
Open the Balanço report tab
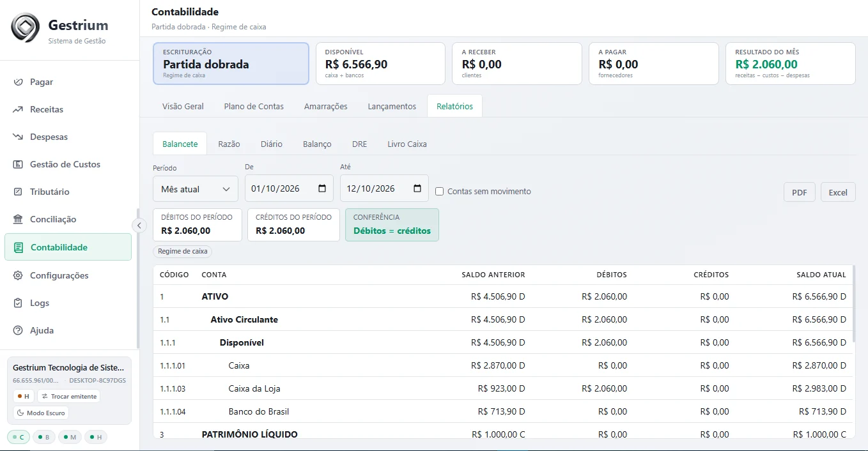pos(317,144)
